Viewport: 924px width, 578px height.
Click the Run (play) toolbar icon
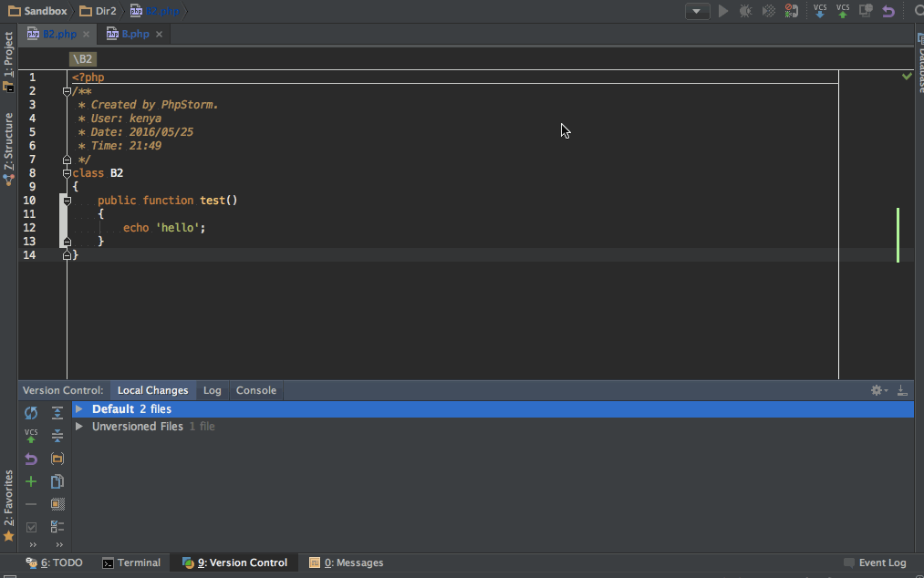pyautogui.click(x=723, y=11)
